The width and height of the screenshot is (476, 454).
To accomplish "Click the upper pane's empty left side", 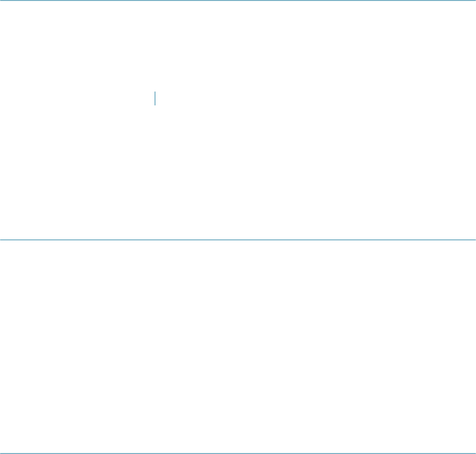I will click(76, 120).
